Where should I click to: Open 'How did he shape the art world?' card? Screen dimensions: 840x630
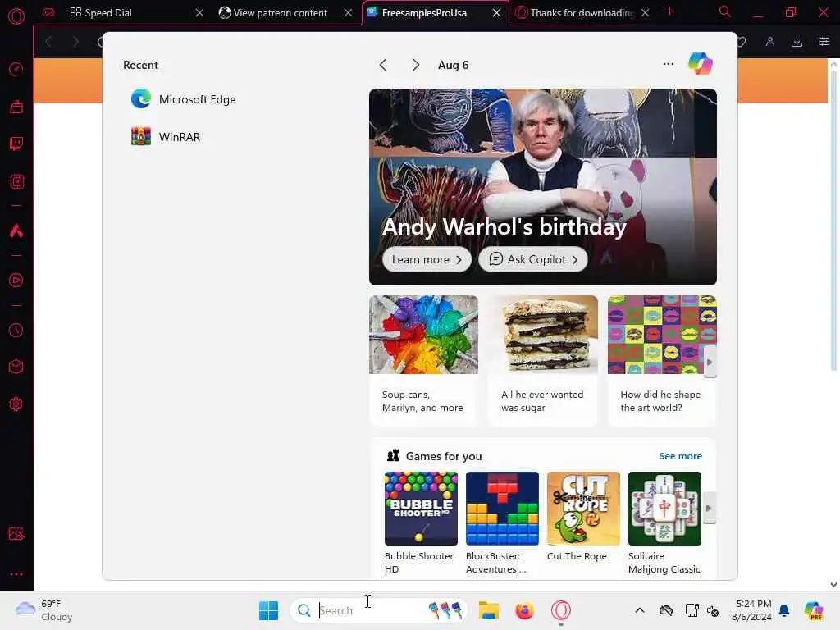pos(662,360)
